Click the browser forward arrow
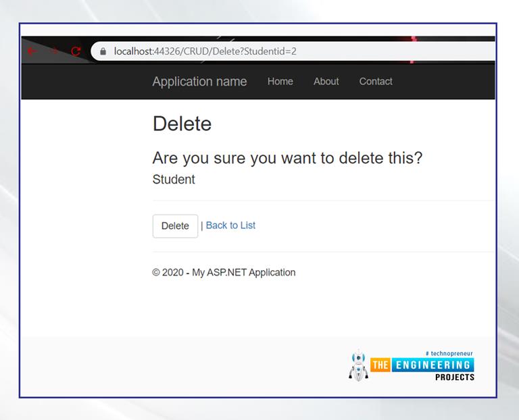Image resolution: width=519 pixels, height=420 pixels. pyautogui.click(x=54, y=51)
